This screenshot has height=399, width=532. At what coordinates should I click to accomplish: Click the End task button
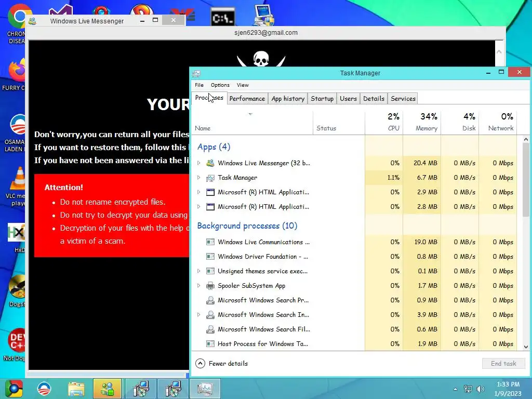[503, 363]
